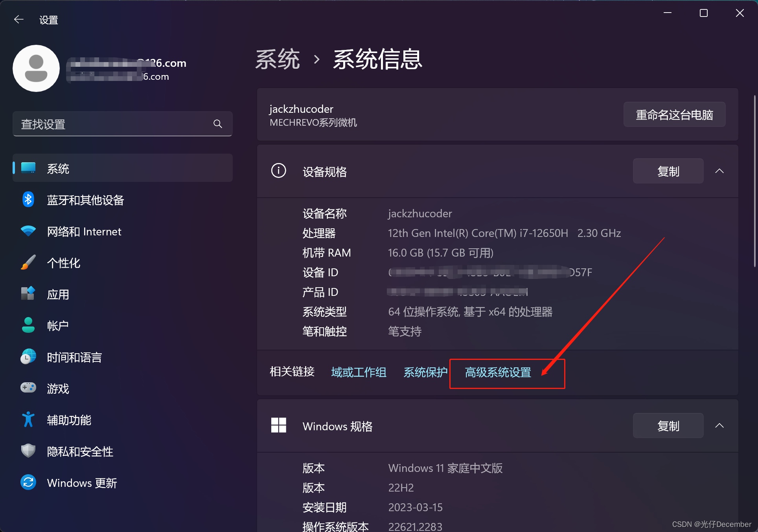Screen dimensions: 758x532
Task: Click the game controller icon
Action: [28, 388]
